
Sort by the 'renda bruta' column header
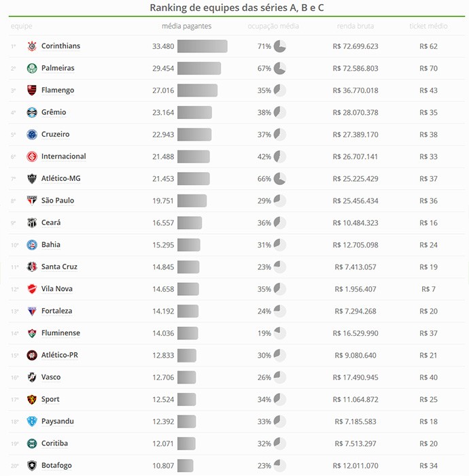click(355, 27)
